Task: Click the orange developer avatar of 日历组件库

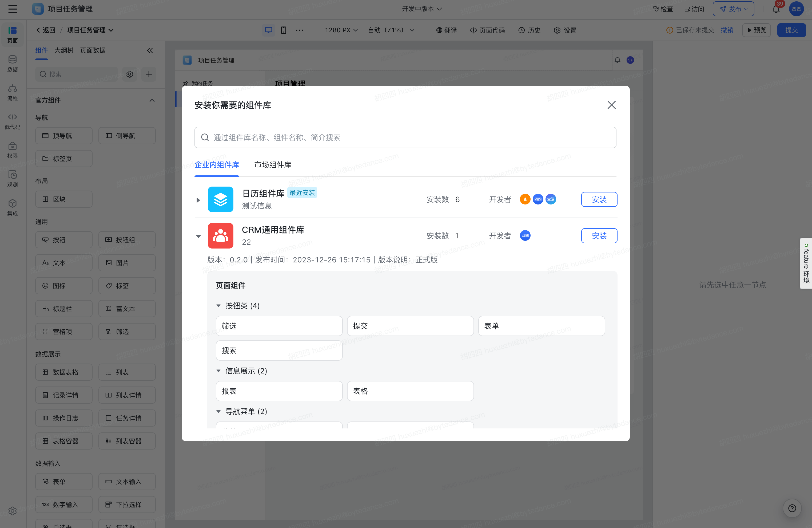Action: tap(525, 199)
